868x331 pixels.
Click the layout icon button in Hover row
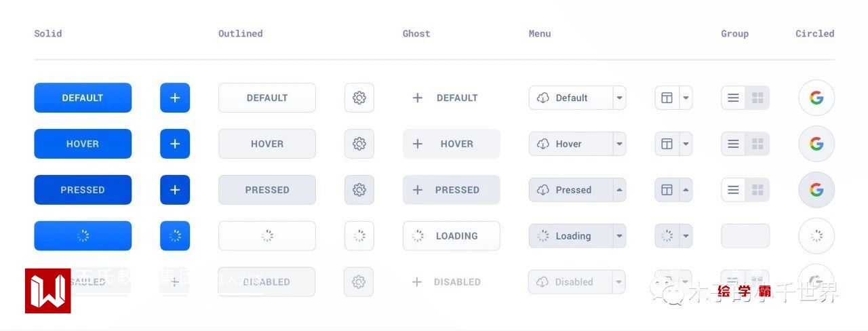(667, 144)
